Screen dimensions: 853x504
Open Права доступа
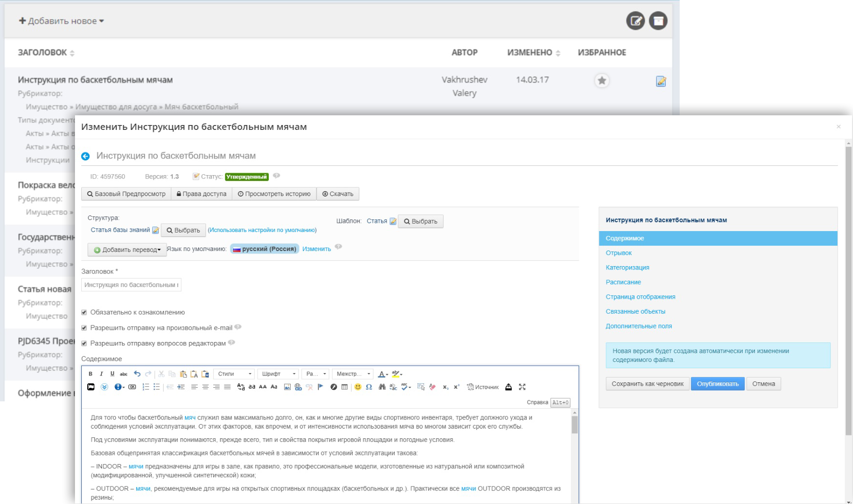[x=201, y=194]
